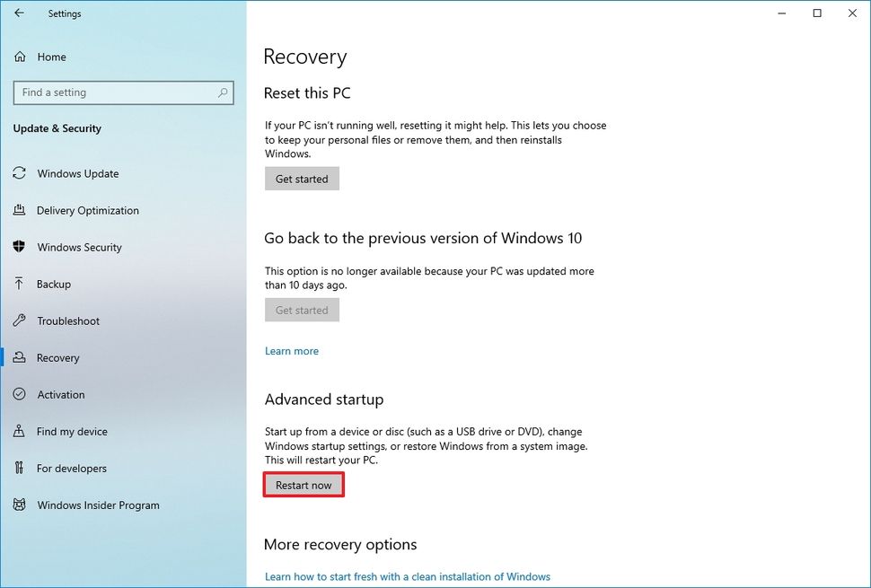871x588 pixels.
Task: Click Restart now under Advanced startup
Action: tap(303, 484)
